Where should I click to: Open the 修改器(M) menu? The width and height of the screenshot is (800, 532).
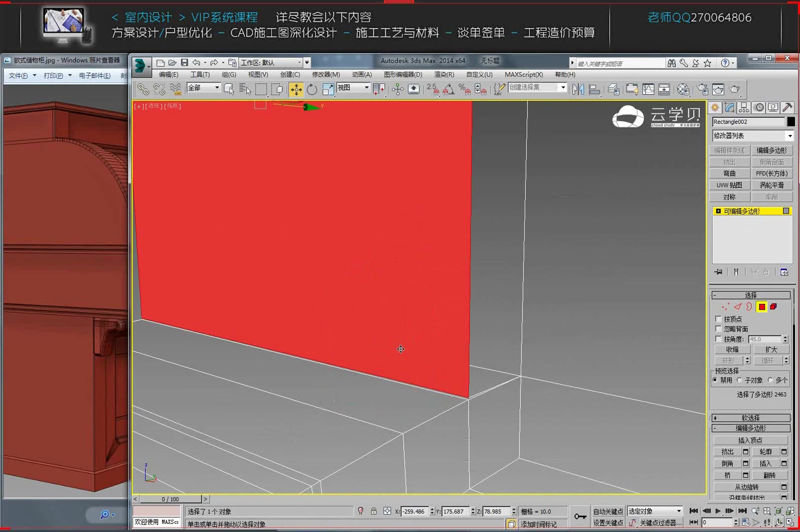326,74
